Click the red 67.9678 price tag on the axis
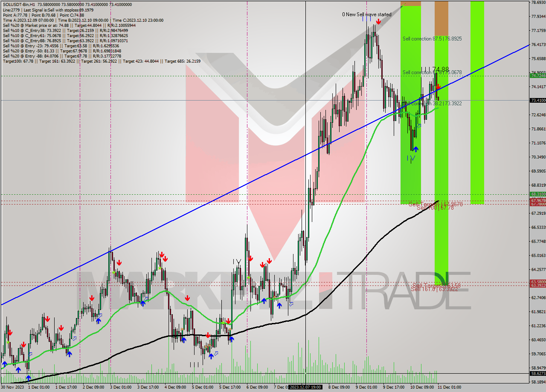 537,200
